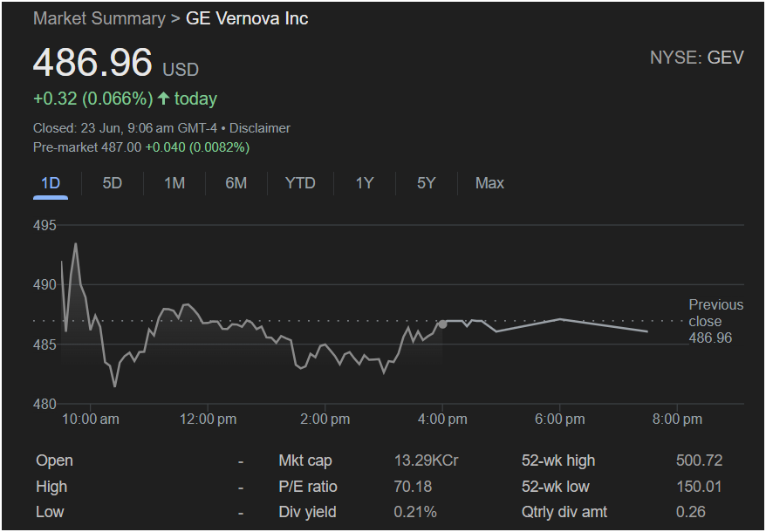Show the 6M chart range
Screen dimensions: 766x532
(x=236, y=183)
